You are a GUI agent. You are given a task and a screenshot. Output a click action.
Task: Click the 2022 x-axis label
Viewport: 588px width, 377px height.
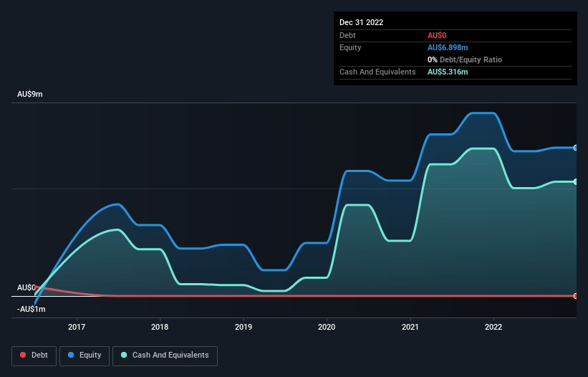click(493, 327)
